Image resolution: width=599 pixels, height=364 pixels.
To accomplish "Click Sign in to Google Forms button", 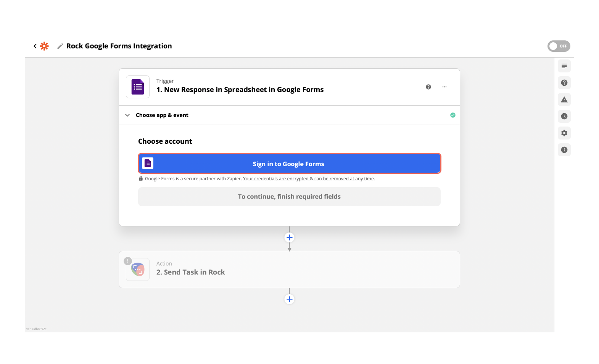I will [x=289, y=164].
